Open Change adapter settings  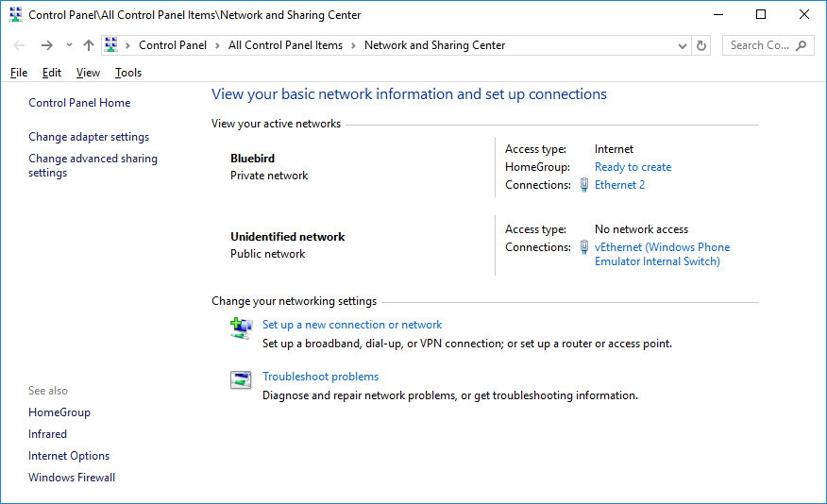[89, 137]
